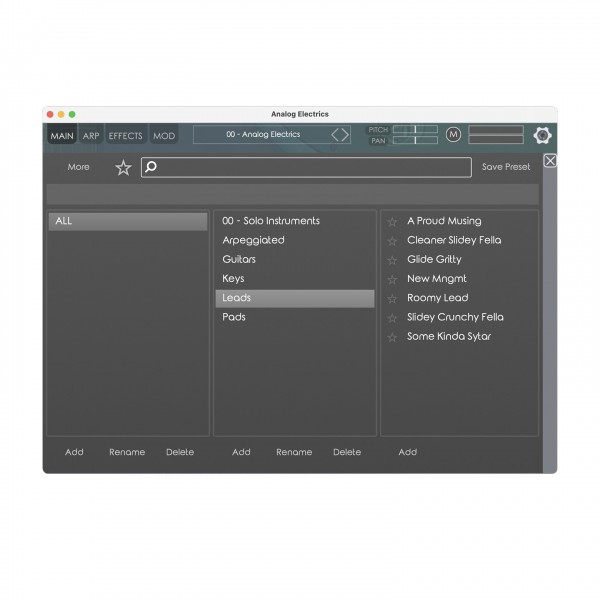Screen dimensions: 600x600
Task: Click Rename under the category column
Action: tap(294, 452)
